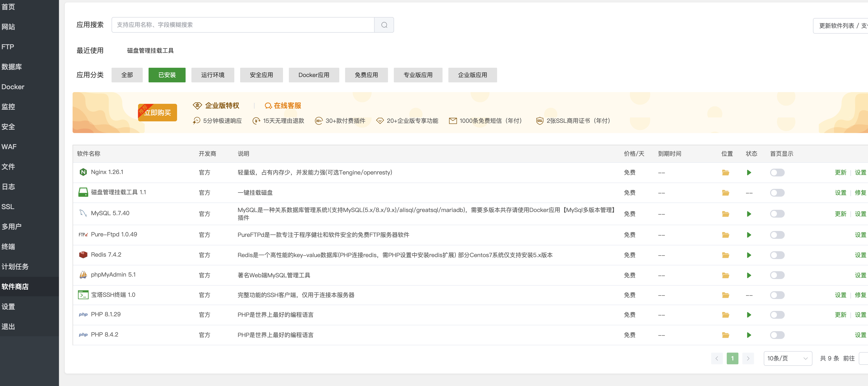The image size is (868, 386).
Task: Click the Pure-Ftpd FTP icon
Action: [x=83, y=235]
